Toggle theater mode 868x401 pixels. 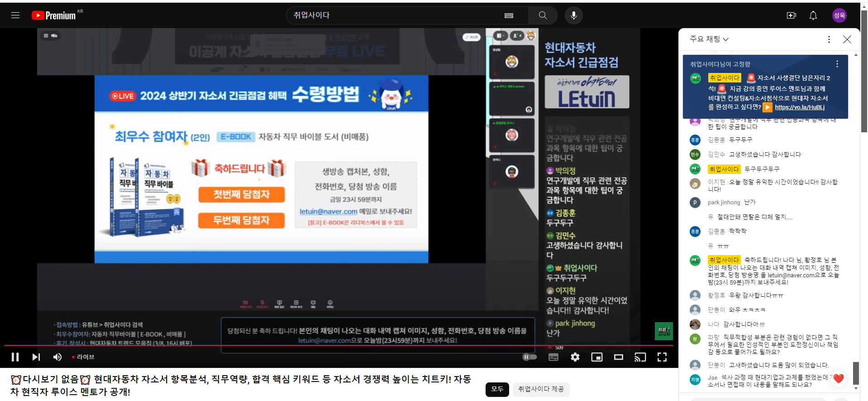[619, 357]
